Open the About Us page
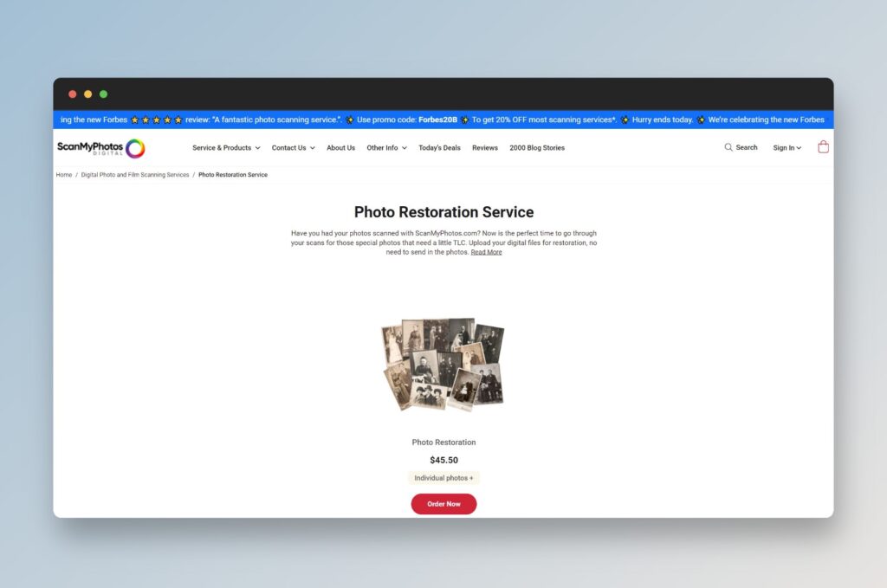The height and width of the screenshot is (588, 887). click(340, 148)
